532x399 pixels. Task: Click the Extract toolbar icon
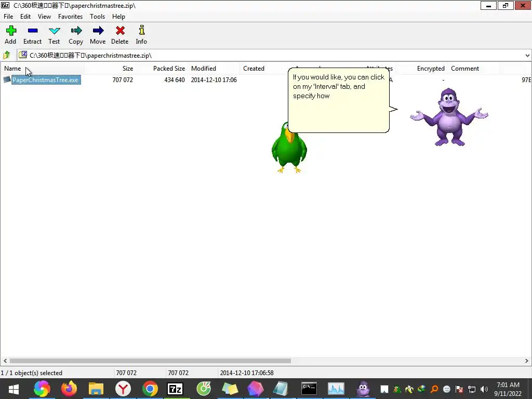33,35
